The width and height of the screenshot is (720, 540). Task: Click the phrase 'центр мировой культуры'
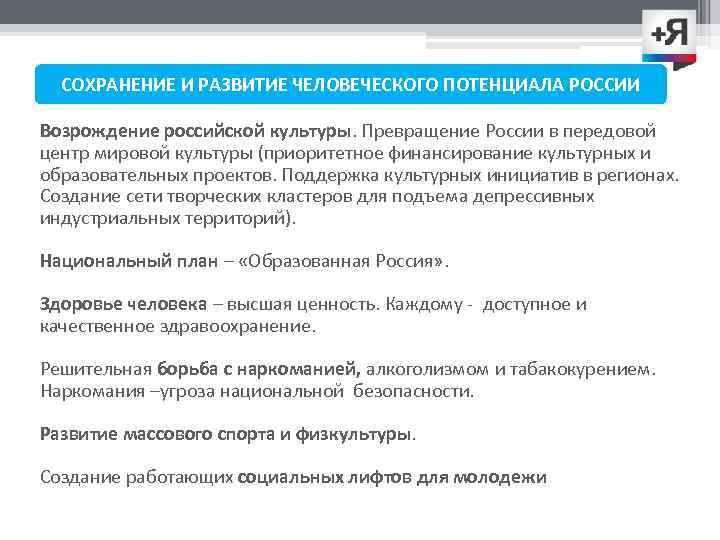click(x=146, y=153)
